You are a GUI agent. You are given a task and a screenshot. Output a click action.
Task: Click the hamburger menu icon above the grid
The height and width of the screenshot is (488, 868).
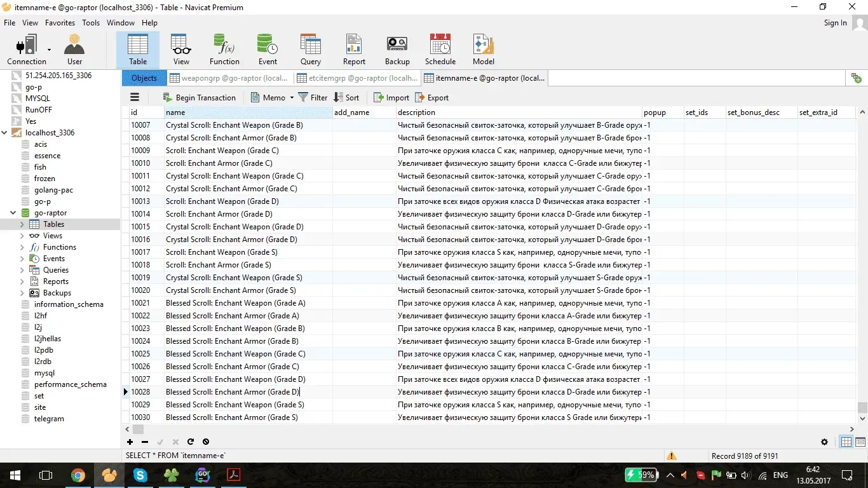134,97
